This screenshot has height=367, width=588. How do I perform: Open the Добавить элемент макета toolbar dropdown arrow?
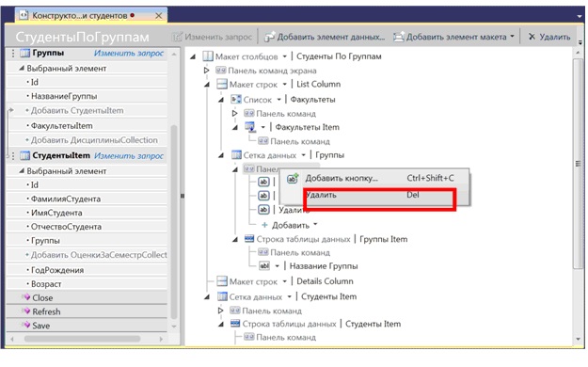coord(512,37)
